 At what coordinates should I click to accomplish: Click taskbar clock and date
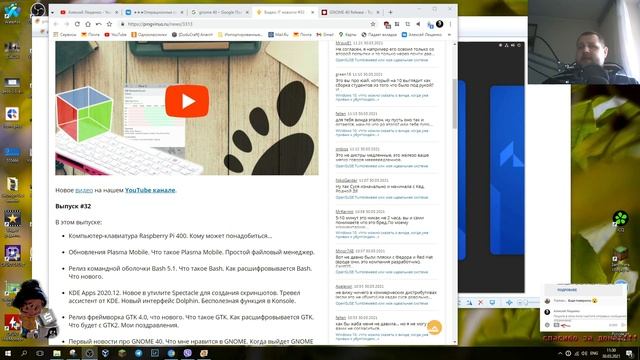coord(611,353)
